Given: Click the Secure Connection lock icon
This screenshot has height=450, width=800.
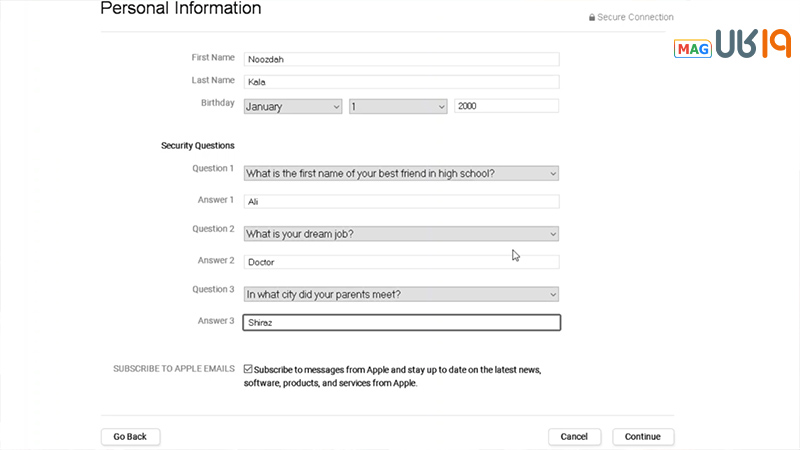Looking at the screenshot, I should [592, 17].
